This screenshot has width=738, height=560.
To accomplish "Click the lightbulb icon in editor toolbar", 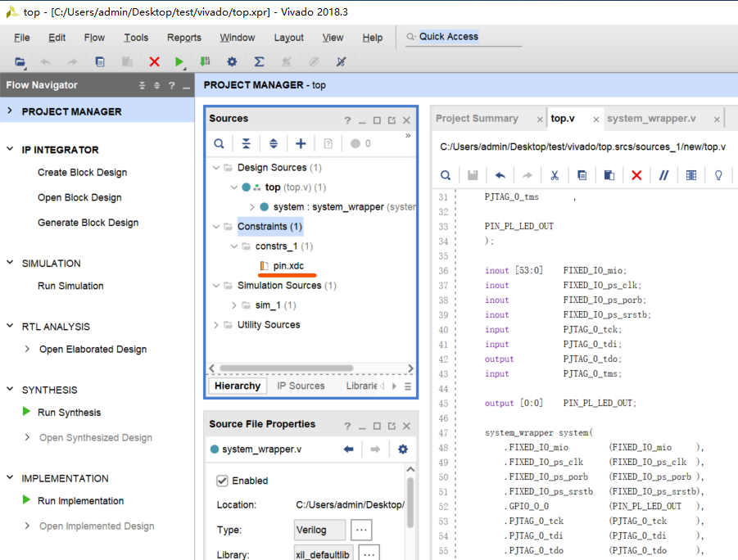I will pos(719,175).
